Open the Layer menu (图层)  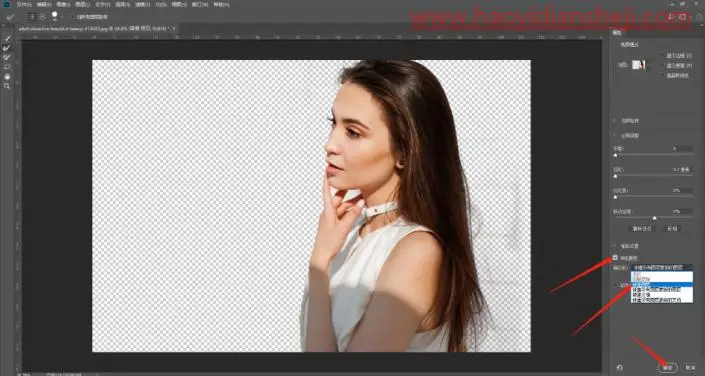82,5
